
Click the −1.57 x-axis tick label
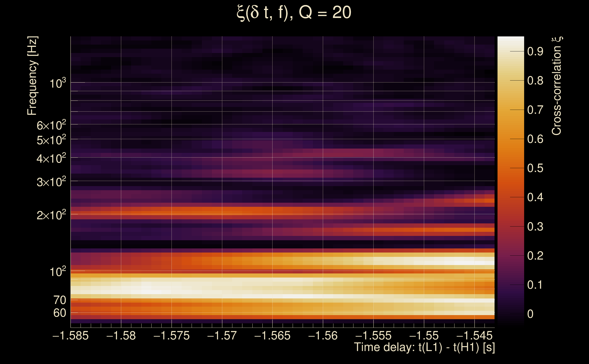click(222, 336)
